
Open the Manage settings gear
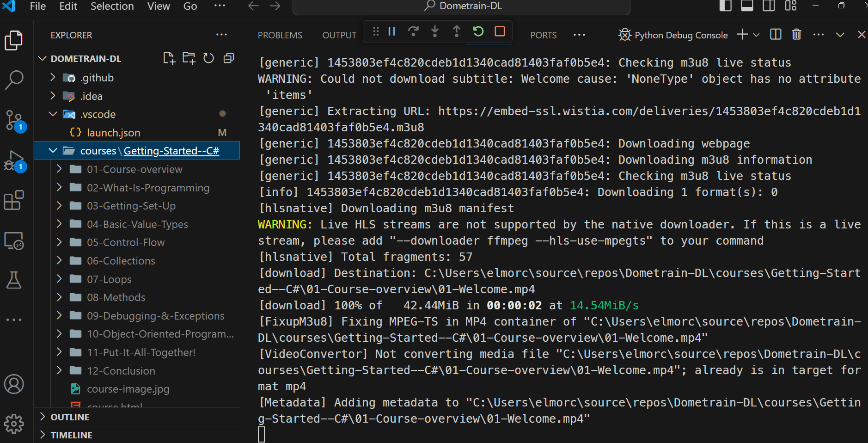(x=14, y=424)
